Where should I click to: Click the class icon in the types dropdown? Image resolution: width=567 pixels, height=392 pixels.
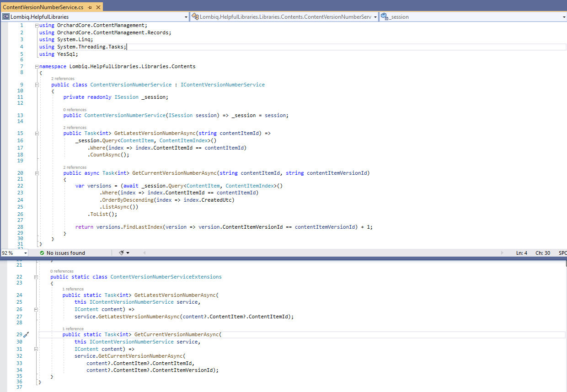tap(195, 17)
